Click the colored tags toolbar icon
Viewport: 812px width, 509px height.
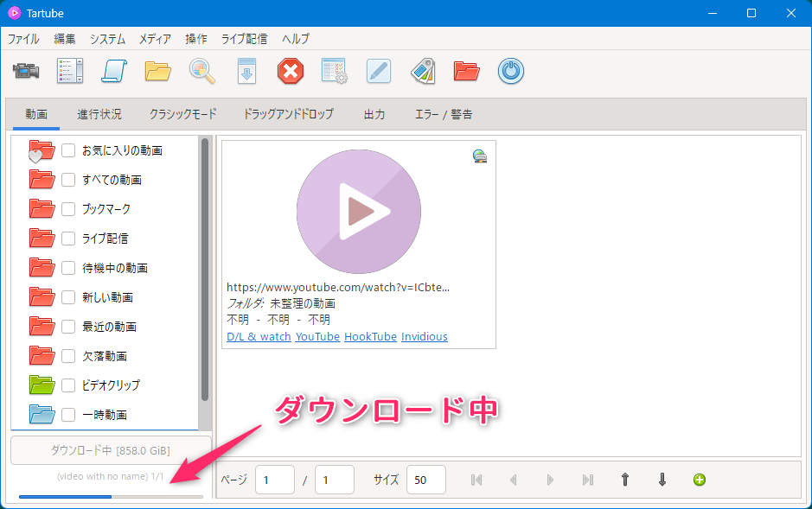422,72
